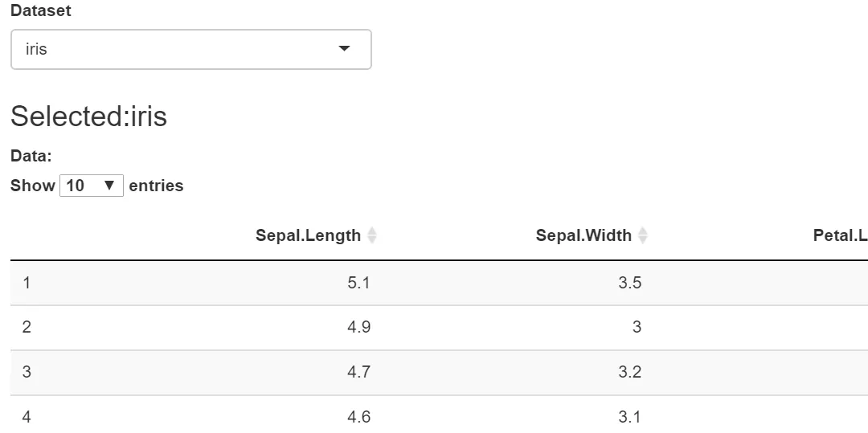Select row number 2 in table
Screen dimensions: 868x433
(27, 327)
